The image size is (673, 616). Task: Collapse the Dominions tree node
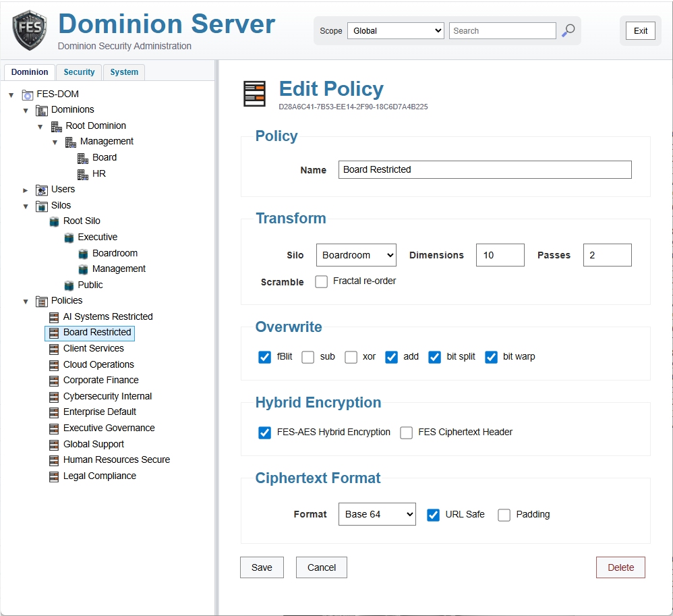(x=26, y=111)
